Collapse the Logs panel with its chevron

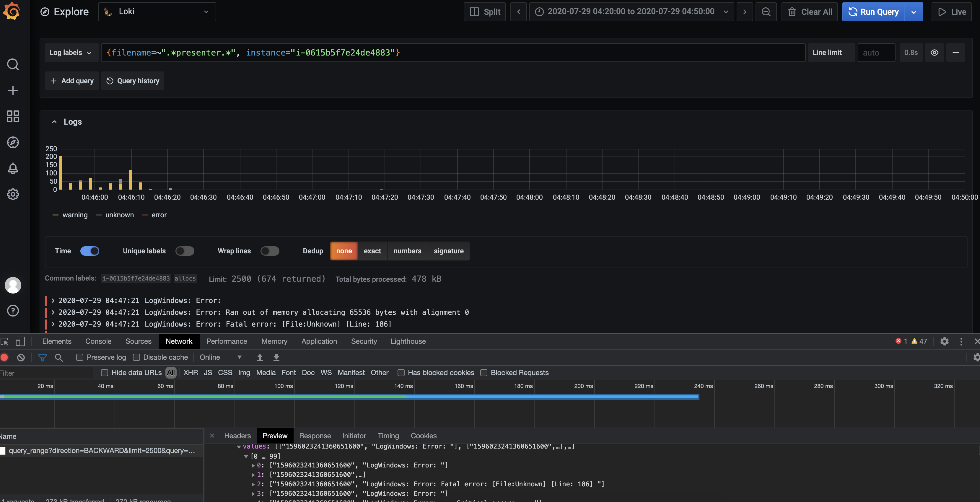tap(54, 122)
